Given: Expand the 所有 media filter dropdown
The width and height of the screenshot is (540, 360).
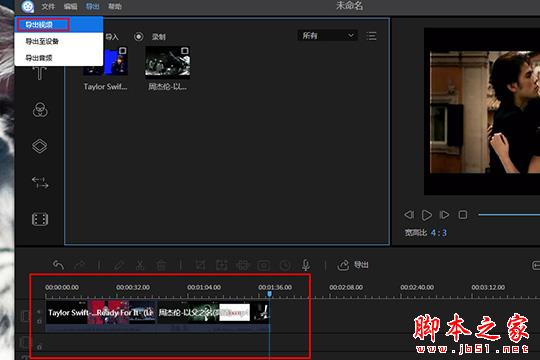Looking at the screenshot, I should coord(327,35).
